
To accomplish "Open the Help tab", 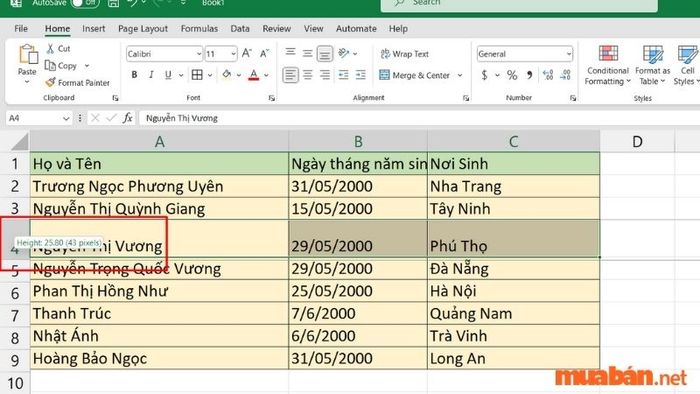I will [398, 29].
